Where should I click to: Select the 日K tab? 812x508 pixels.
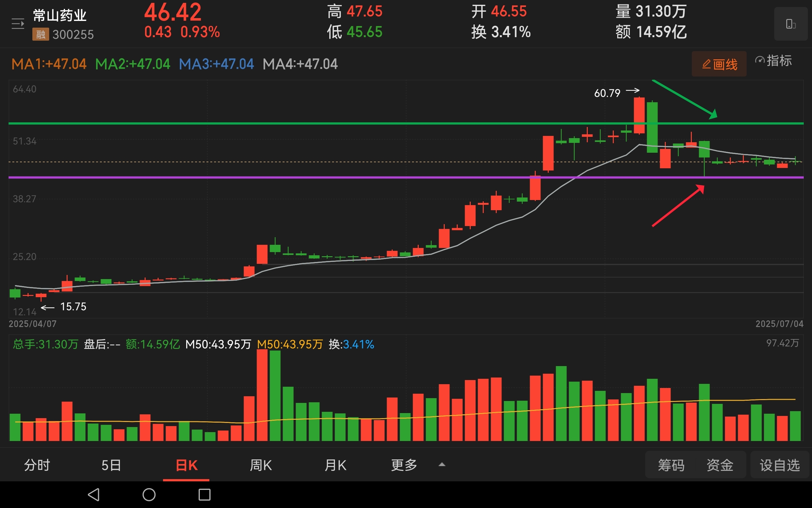click(187, 465)
